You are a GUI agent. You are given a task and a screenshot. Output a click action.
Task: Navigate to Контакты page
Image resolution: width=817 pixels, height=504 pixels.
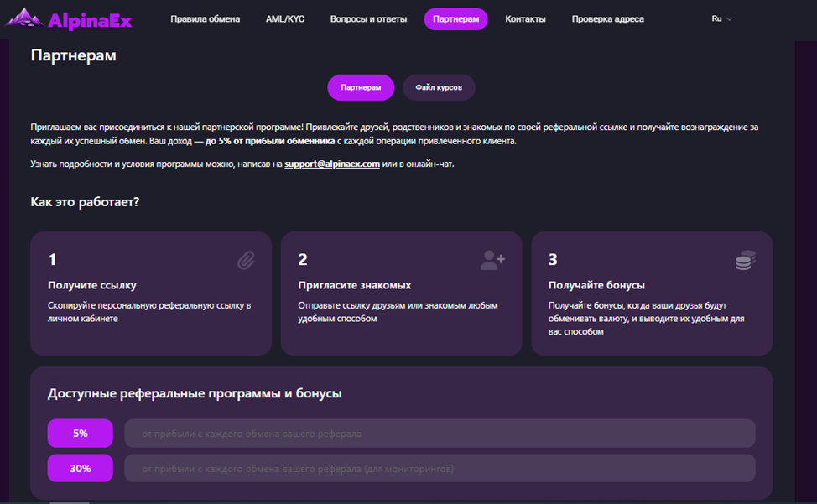[525, 18]
